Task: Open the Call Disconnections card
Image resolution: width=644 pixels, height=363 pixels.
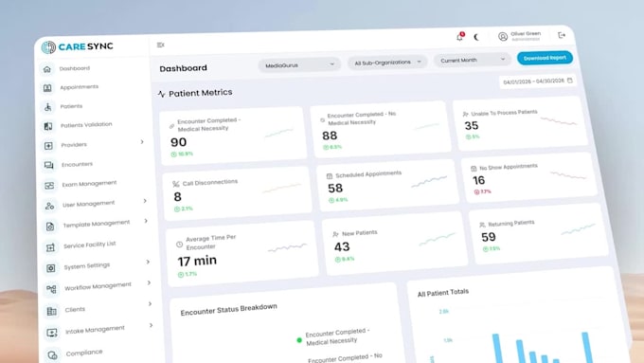Action: 237,193
